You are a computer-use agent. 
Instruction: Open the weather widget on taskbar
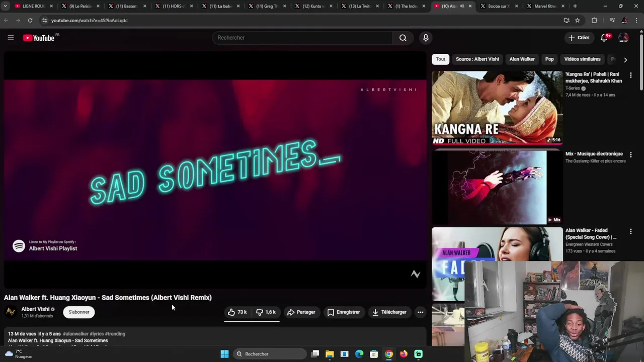(18, 354)
